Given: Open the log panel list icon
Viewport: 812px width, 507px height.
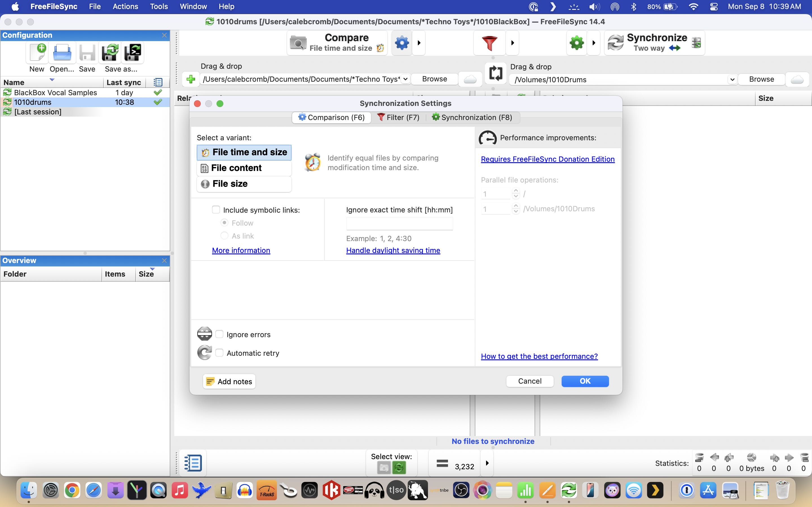Looking at the screenshot, I should (193, 463).
